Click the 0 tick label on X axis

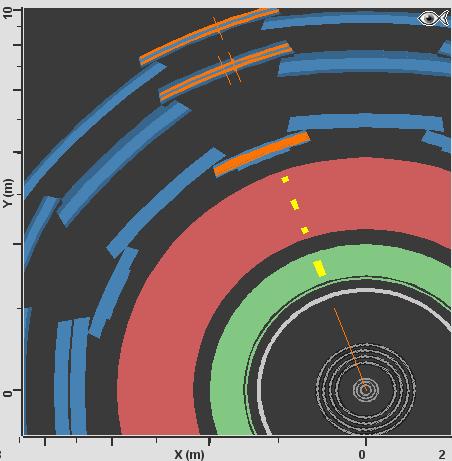[x=362, y=455]
